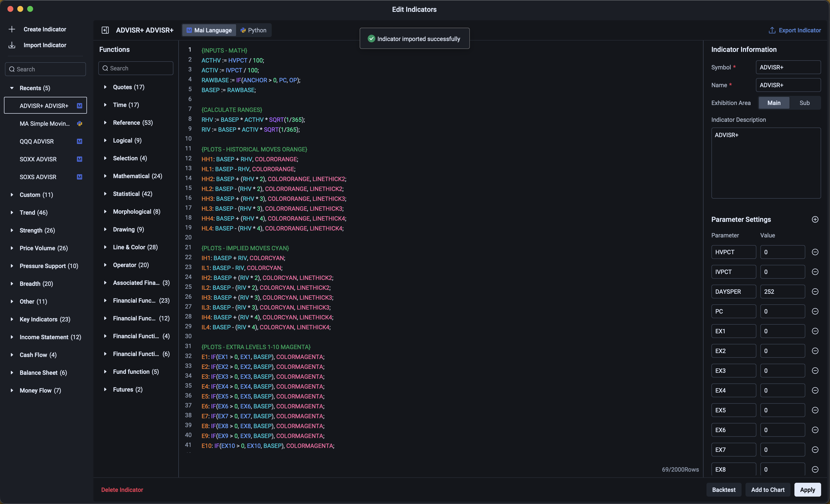The width and height of the screenshot is (830, 504).
Task: Set Exhibition Area to Sub
Action: click(804, 103)
